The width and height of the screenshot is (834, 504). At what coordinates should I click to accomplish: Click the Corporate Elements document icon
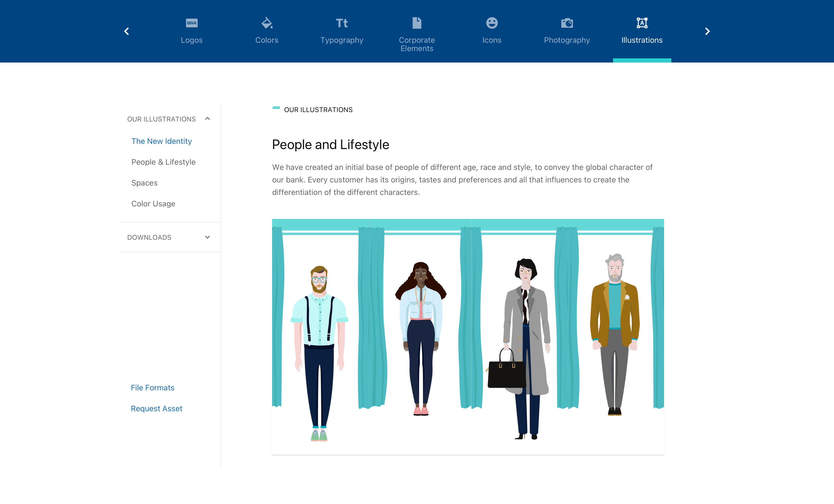click(417, 23)
